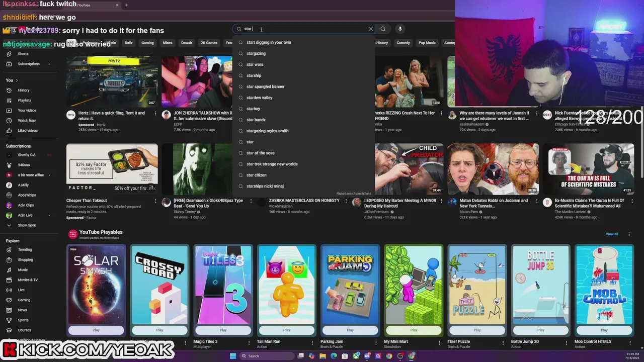Open the My Mini Mart game thumbnail

(414, 285)
